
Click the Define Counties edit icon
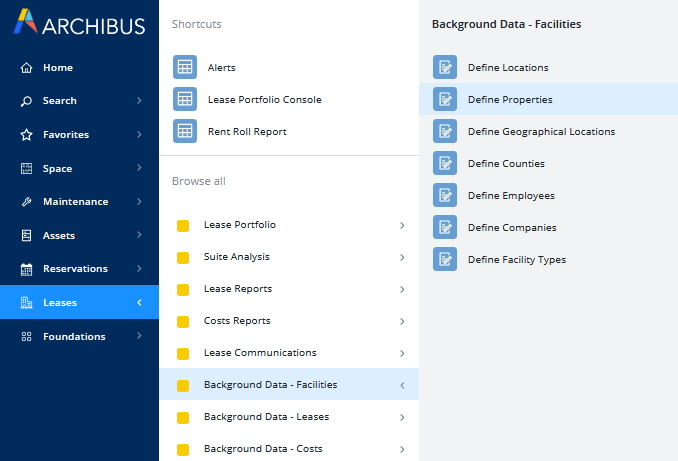pyautogui.click(x=445, y=163)
